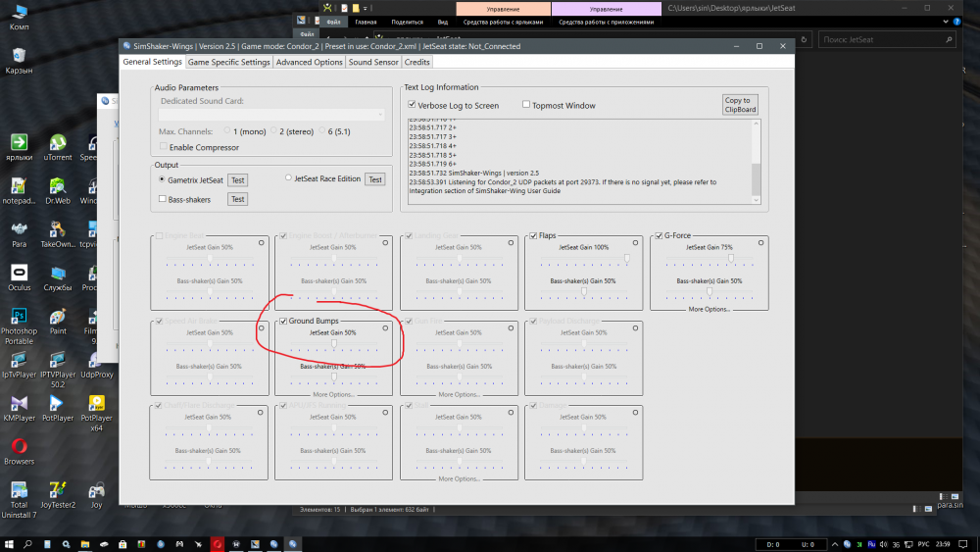Image resolution: width=980 pixels, height=552 pixels.
Task: Launch Photoshop Portable from the desktop
Action: point(19,326)
